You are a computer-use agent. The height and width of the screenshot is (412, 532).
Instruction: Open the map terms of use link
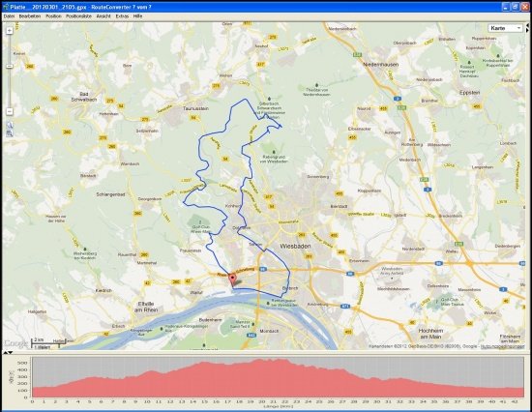tap(503, 346)
